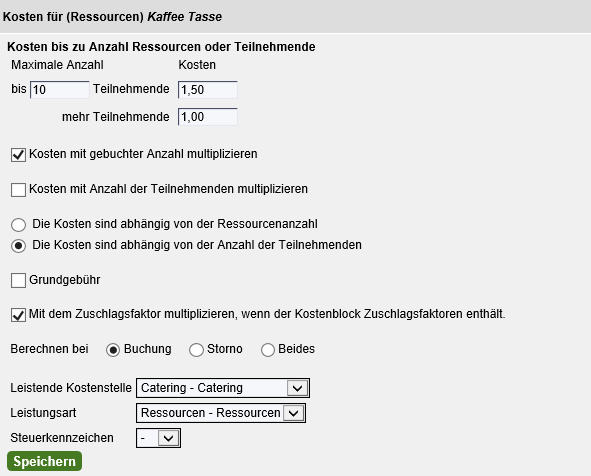591x476 pixels.
Task: Select radio 'abhängig von der Ressourcenanzahl'
Action: click(x=18, y=225)
